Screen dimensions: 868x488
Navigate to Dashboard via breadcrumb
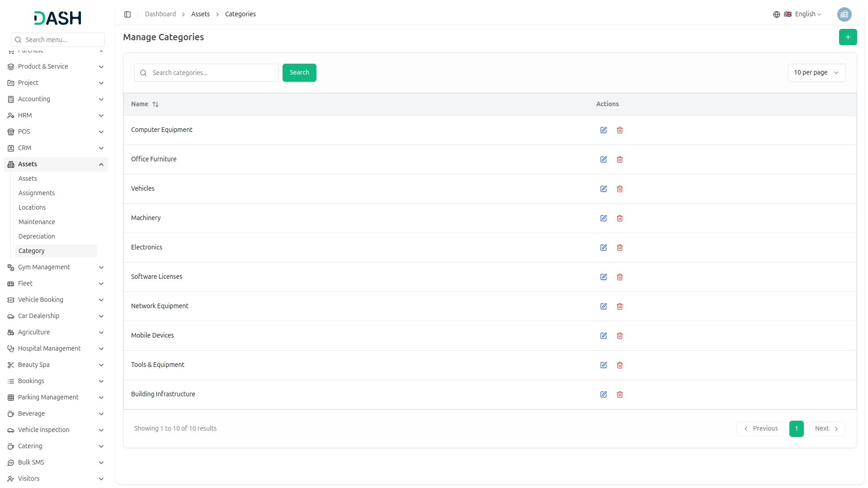click(160, 14)
